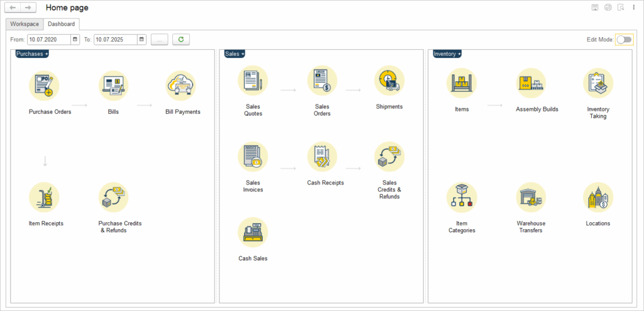
Task: Expand the Purchases section header
Action: (32, 54)
